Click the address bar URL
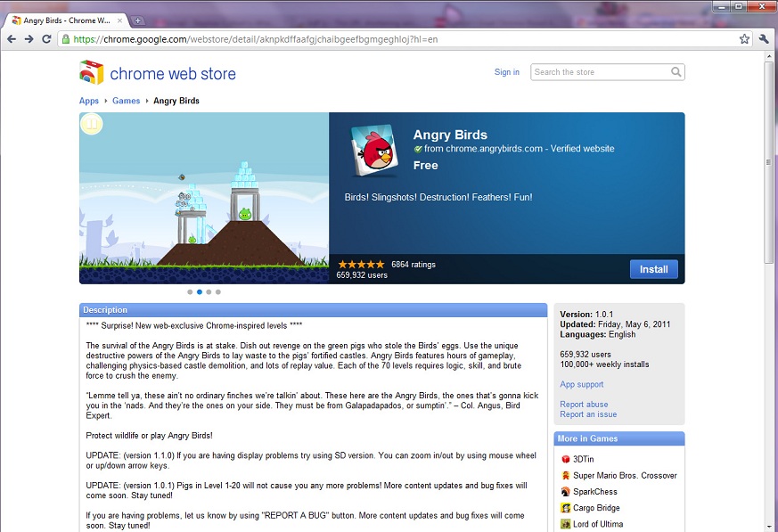The image size is (778, 532). tap(256, 39)
